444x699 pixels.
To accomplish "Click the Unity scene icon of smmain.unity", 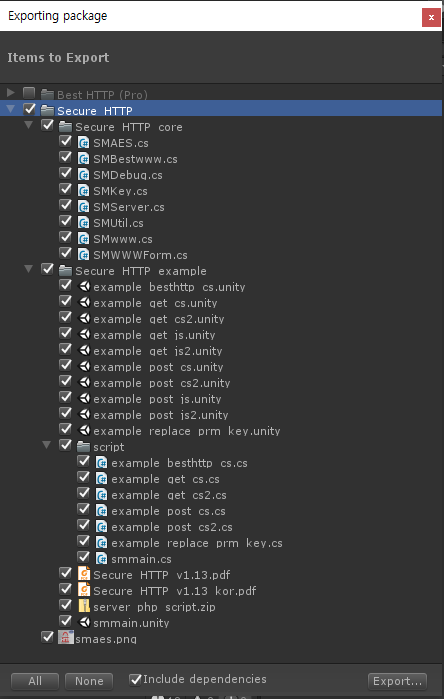I will [x=84, y=622].
